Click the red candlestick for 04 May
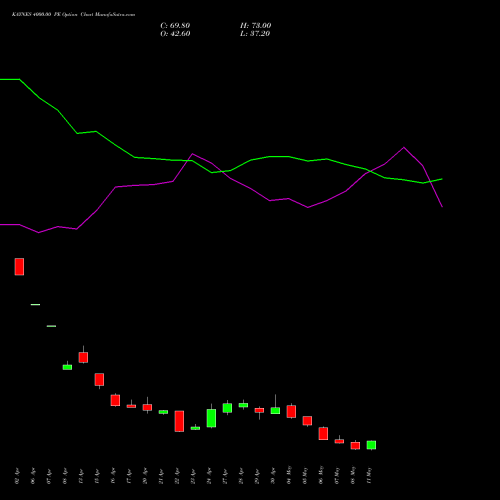The width and height of the screenshot is (500, 500). (x=291, y=411)
